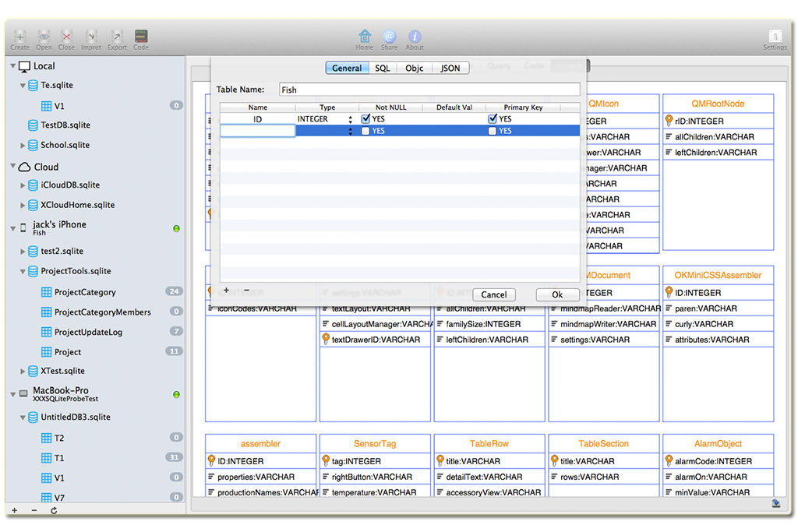The width and height of the screenshot is (798, 532).
Task: Click textDrawerID:VARCHAR field row
Action: point(375,340)
